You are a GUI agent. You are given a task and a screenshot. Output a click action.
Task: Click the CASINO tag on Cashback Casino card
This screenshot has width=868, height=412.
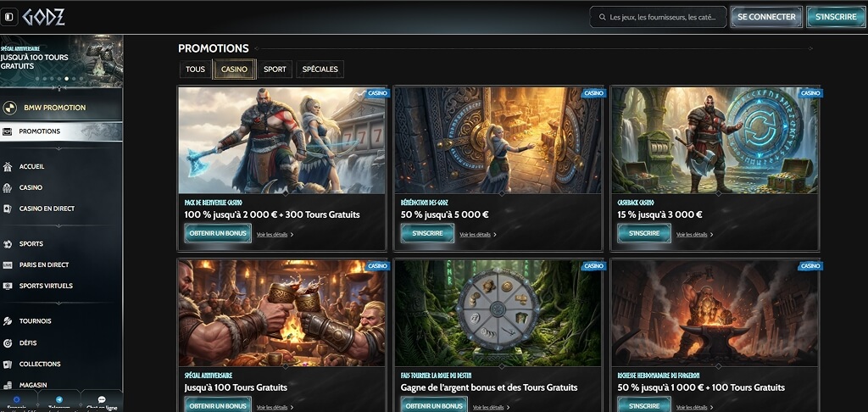[810, 93]
